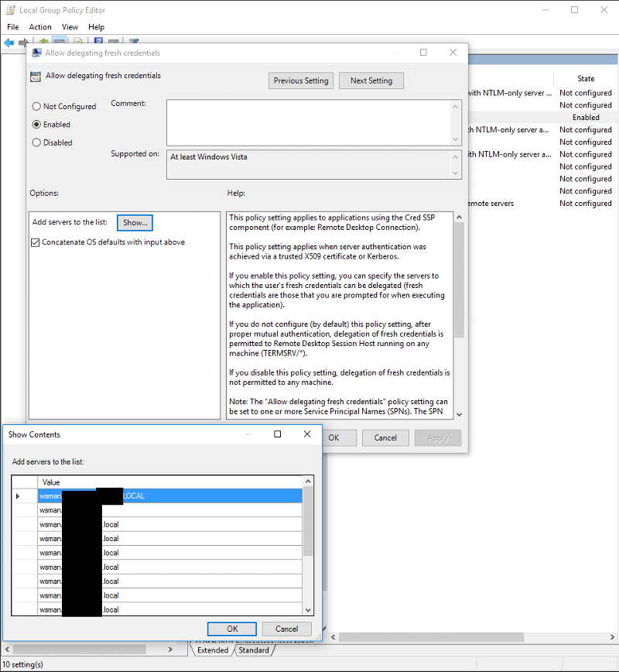Click the Show Properties toolbar icon
Image resolution: width=619 pixels, height=672 pixels.
(115, 40)
